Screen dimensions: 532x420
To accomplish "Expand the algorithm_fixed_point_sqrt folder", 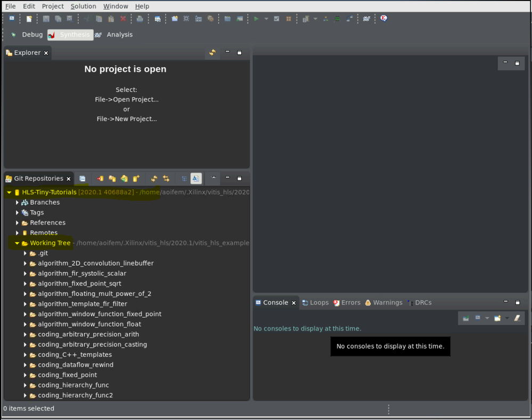I will click(26, 284).
